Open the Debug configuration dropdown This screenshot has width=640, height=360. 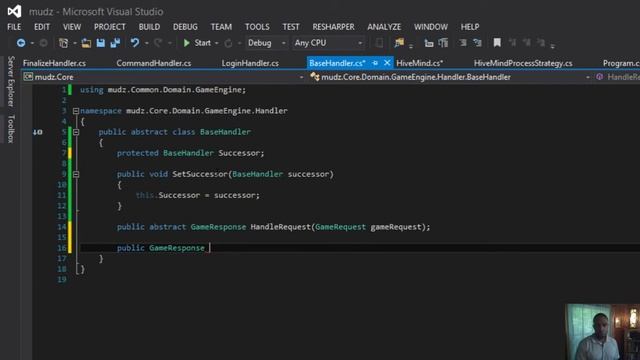(267, 43)
